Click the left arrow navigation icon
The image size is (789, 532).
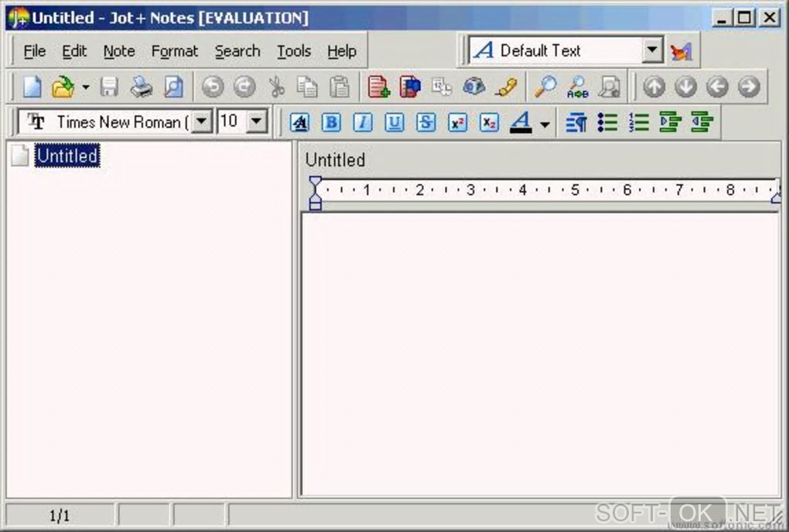click(718, 87)
